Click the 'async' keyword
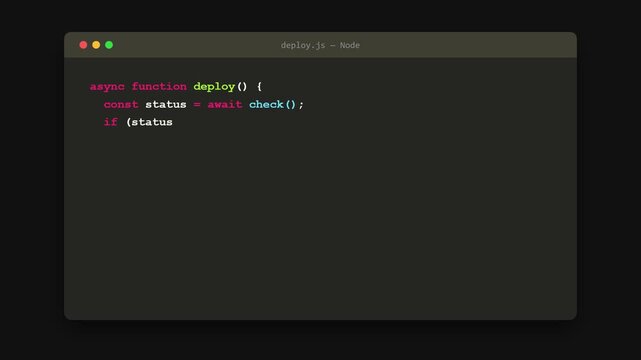The image size is (641, 360). [x=107, y=87]
